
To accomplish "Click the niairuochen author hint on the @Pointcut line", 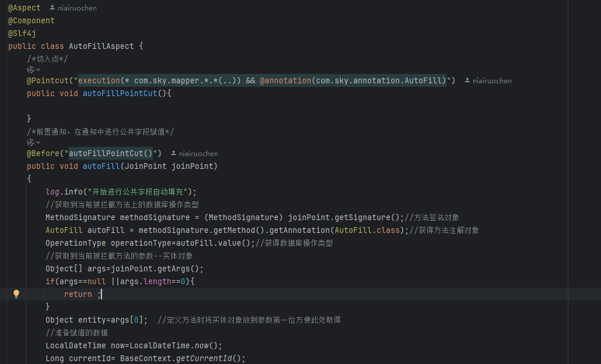I will [x=488, y=81].
